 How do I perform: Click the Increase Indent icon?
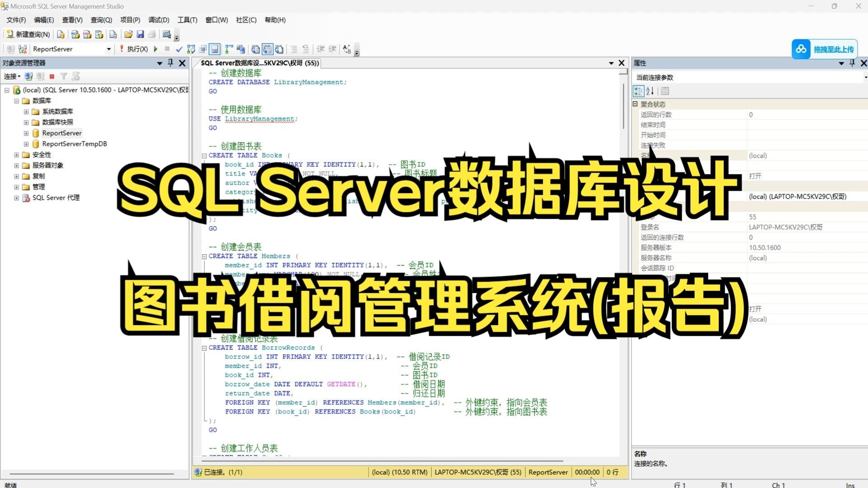click(x=332, y=49)
